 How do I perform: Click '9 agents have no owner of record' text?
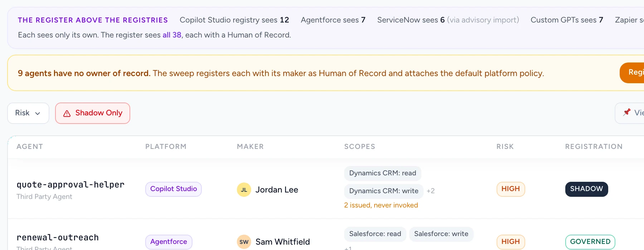84,73
